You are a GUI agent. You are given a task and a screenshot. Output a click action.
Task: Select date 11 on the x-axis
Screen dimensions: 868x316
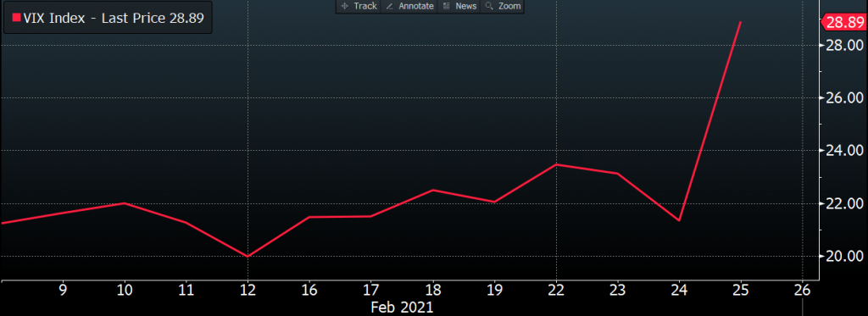186,290
